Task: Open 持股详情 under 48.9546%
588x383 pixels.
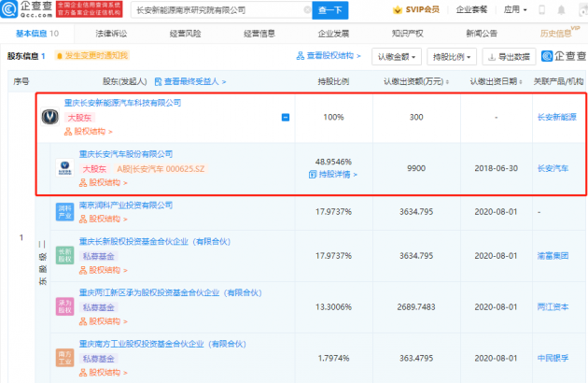Action: tap(333, 175)
